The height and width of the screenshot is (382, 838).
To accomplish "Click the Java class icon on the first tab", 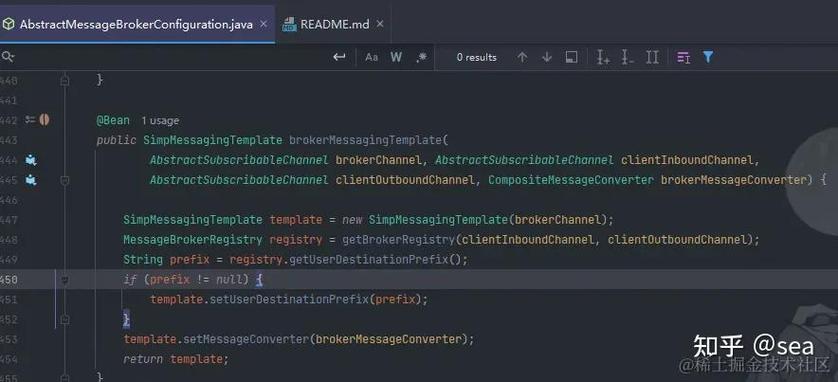I will [8, 24].
